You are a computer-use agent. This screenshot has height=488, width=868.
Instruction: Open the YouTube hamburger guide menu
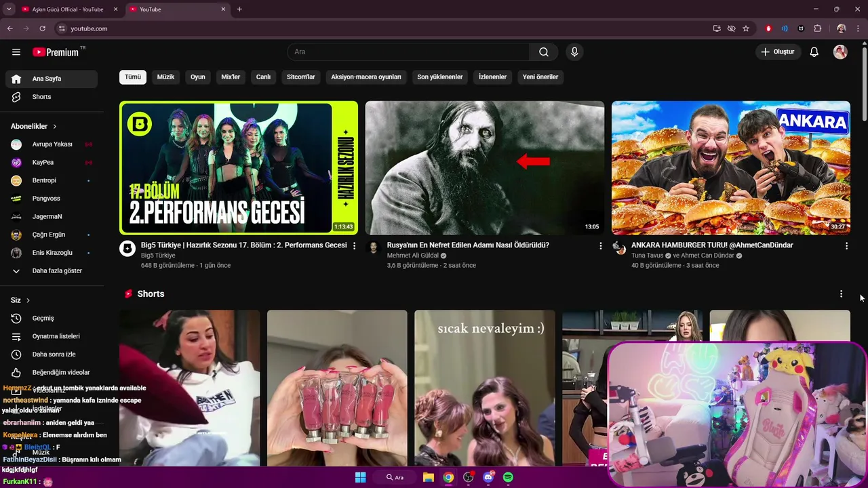pyautogui.click(x=16, y=52)
